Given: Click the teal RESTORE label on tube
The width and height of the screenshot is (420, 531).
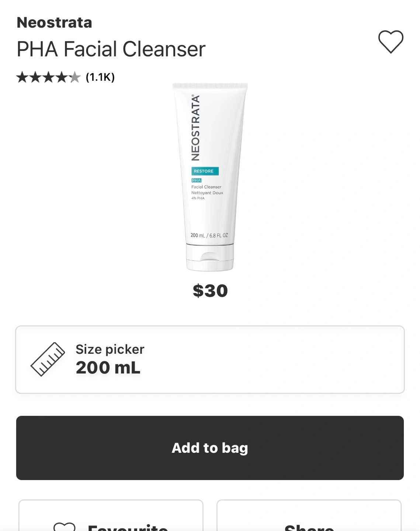Looking at the screenshot, I should [205, 171].
